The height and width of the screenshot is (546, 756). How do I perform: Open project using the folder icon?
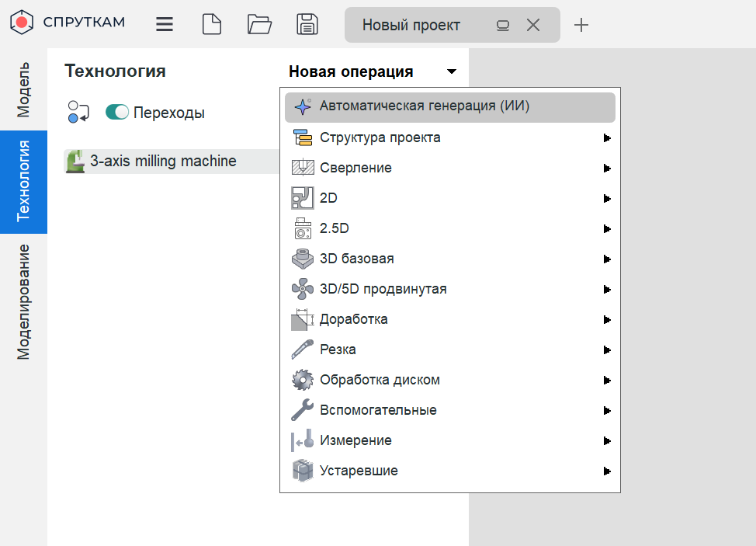(259, 24)
